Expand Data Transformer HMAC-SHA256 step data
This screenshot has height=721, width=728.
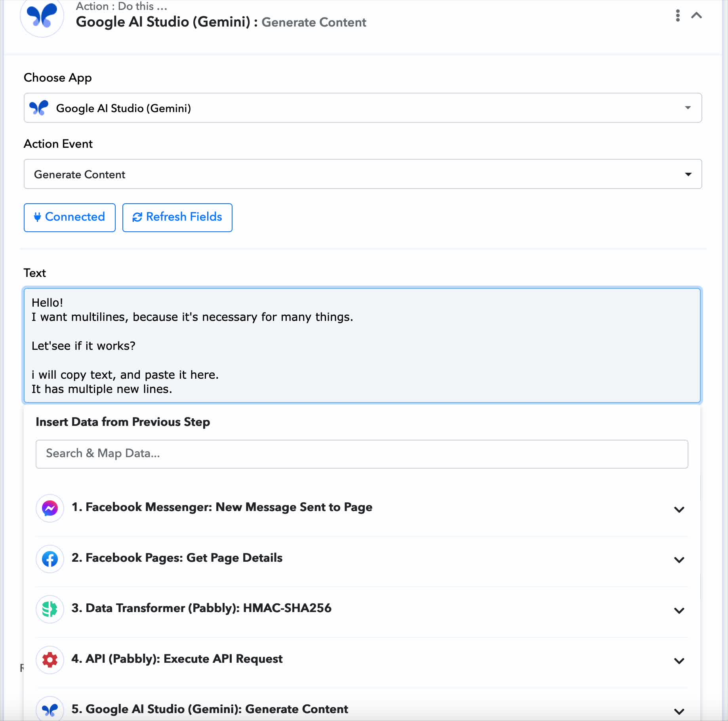[x=679, y=610]
